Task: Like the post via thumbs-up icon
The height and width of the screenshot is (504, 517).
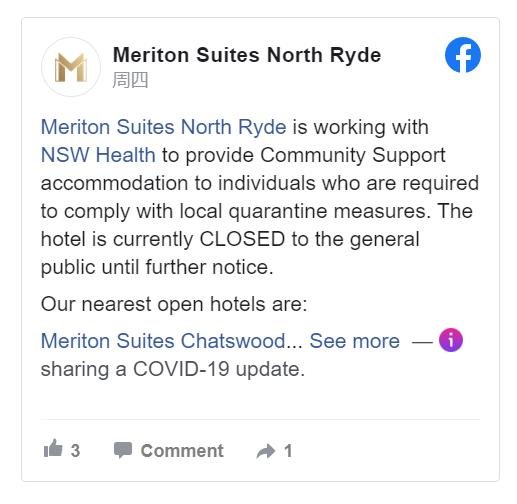Action: tap(53, 448)
